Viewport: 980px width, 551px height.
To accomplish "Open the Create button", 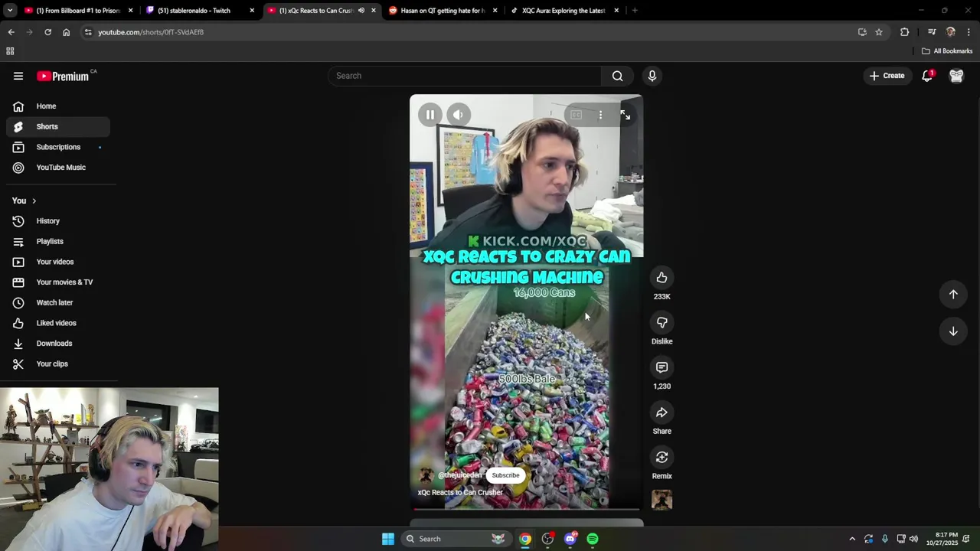I will pos(887,76).
